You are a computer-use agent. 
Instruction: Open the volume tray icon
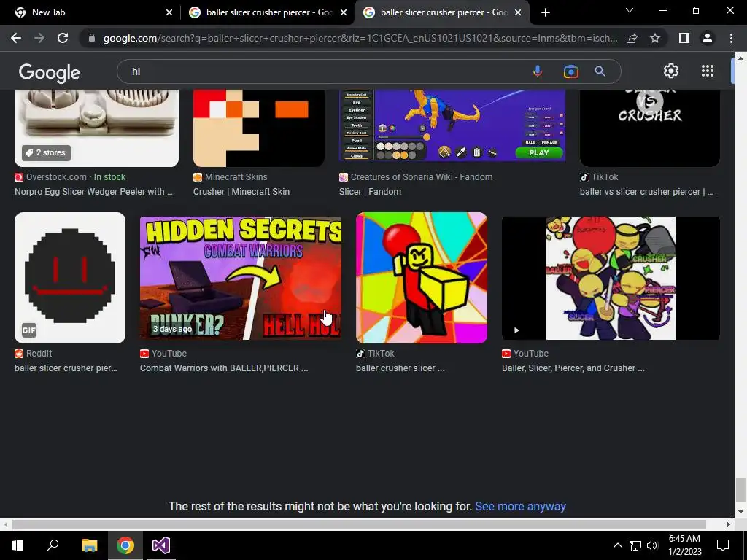652,545
